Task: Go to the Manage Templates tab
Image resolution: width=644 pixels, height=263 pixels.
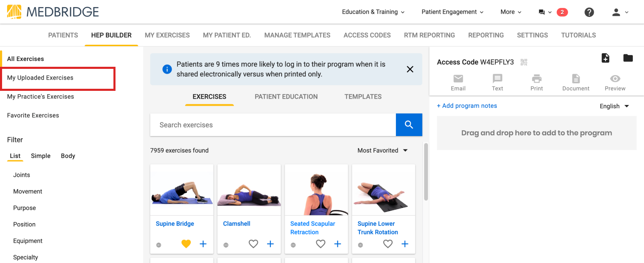Action: (297, 35)
